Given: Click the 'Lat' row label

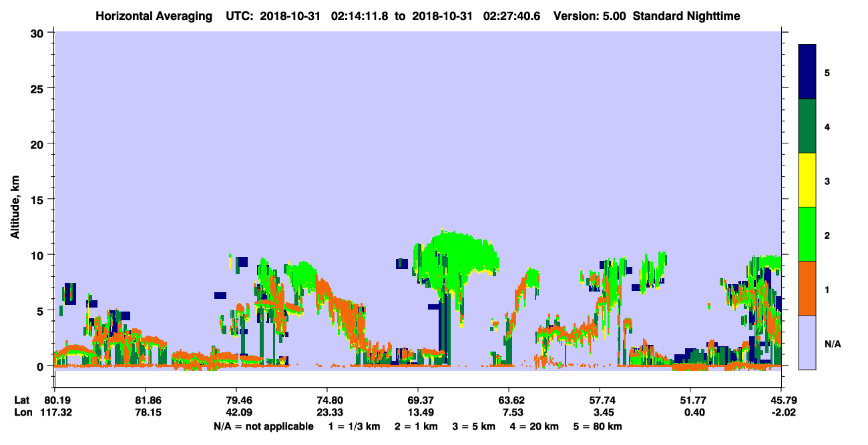Looking at the screenshot, I should click(x=22, y=400).
